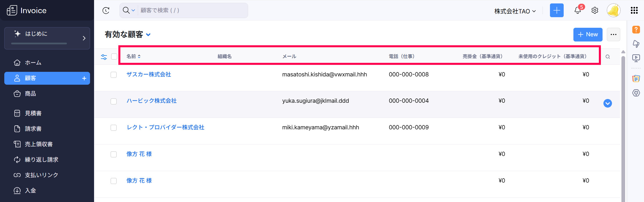Toggle the select-all checkbox in header
The width and height of the screenshot is (644, 202).
point(114,57)
